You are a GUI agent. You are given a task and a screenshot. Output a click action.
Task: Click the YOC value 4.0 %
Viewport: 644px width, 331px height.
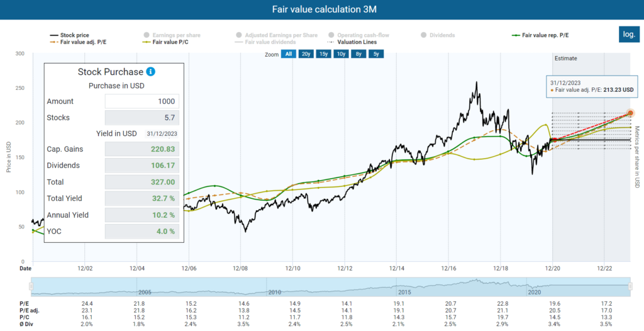(x=142, y=232)
